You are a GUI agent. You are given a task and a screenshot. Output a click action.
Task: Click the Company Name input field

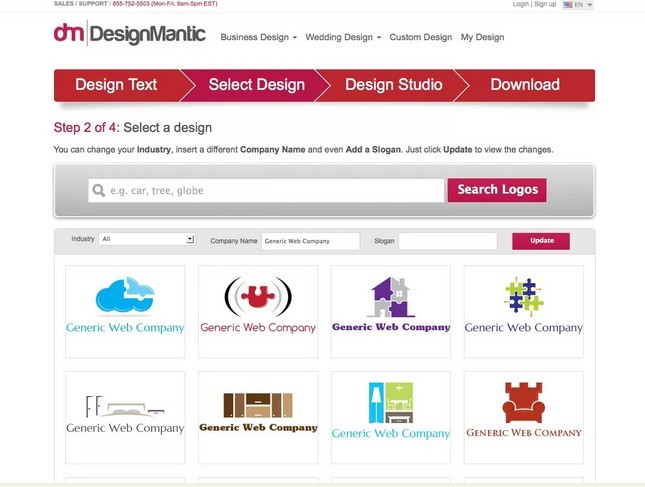coord(310,241)
